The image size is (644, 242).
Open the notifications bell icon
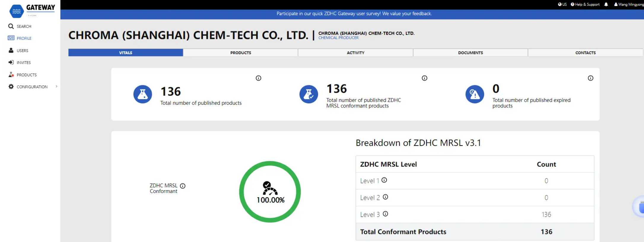pos(606,4)
